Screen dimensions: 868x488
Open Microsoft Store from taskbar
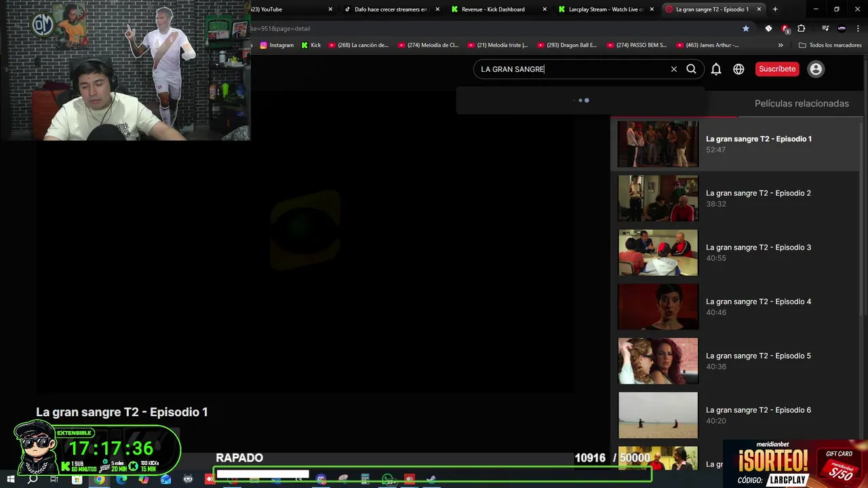(x=77, y=479)
